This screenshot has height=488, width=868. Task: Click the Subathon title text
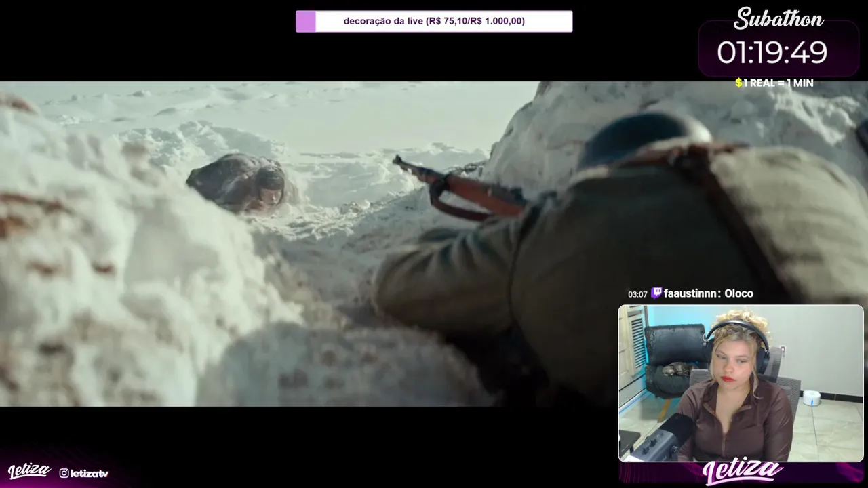778,19
